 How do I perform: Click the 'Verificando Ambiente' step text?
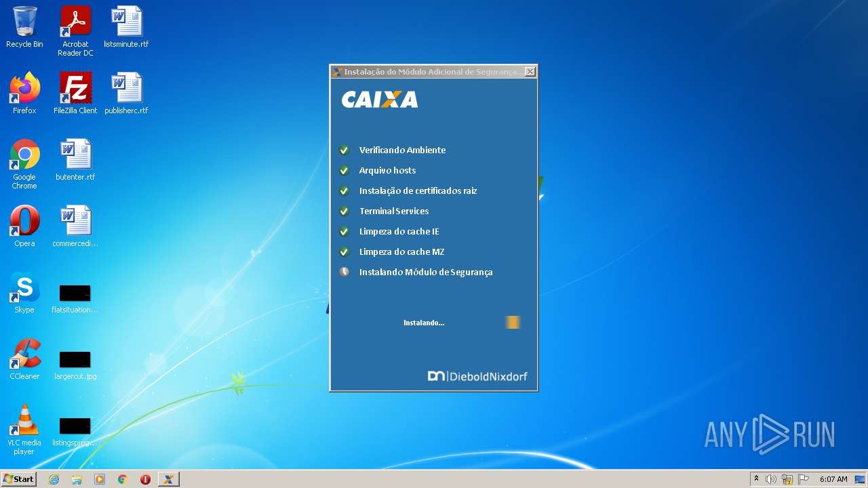402,150
